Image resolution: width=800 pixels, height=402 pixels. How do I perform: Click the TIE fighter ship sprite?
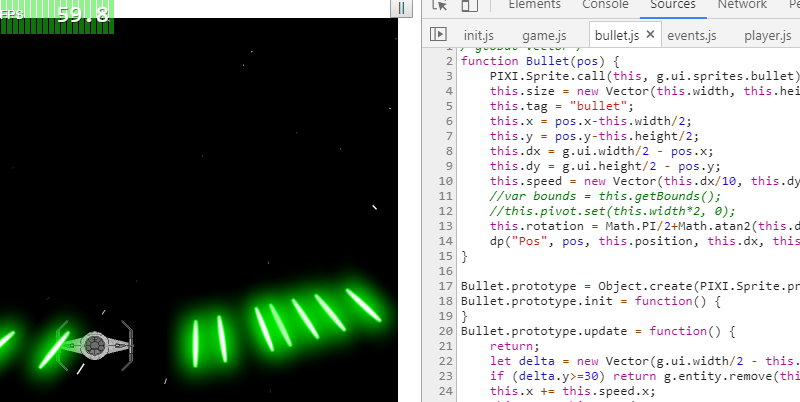pyautogui.click(x=94, y=345)
